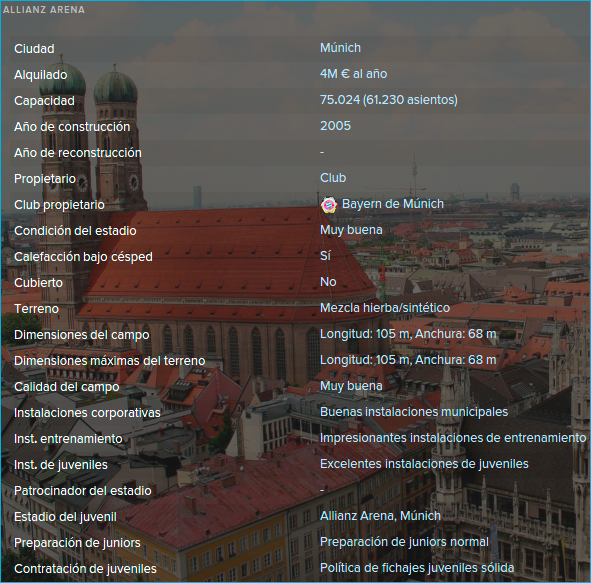Click the No roof value
Screen dimensions: 591x583
tap(328, 282)
